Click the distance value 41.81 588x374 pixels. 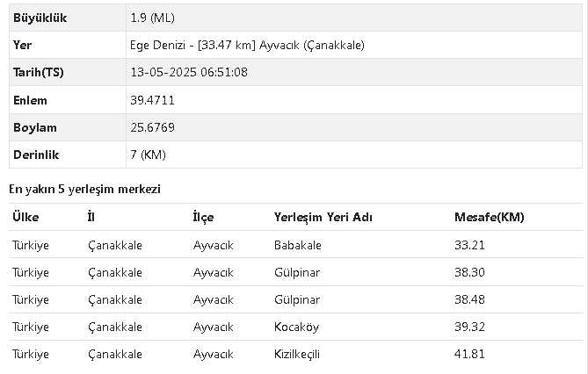469,354
